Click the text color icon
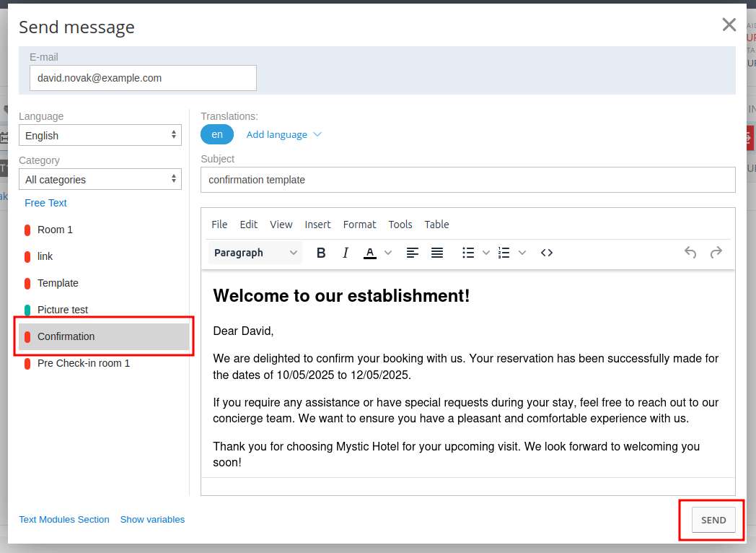This screenshot has width=756, height=553. pyautogui.click(x=370, y=253)
